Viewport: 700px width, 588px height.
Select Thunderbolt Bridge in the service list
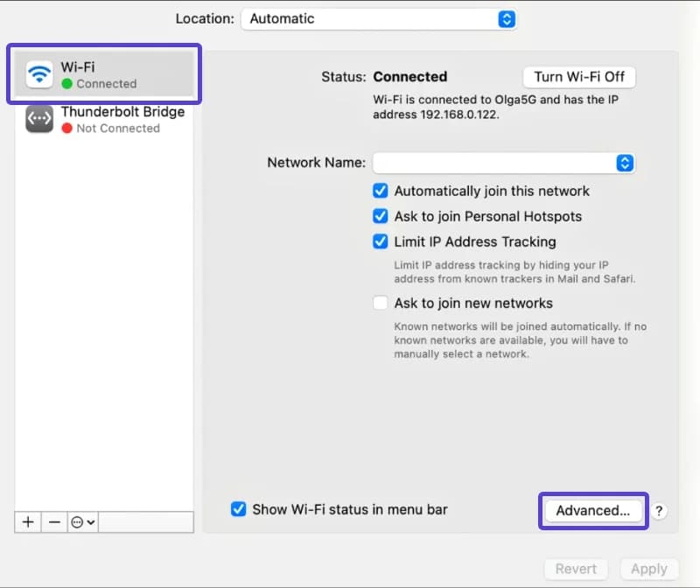tap(123, 118)
